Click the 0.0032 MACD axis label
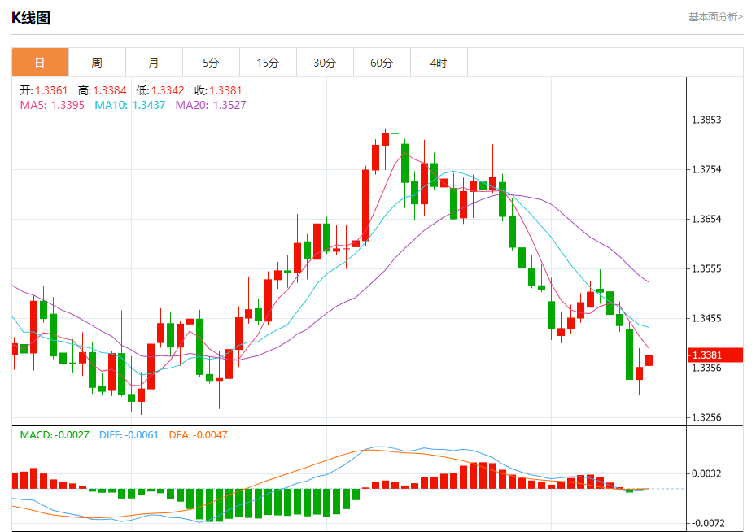The height and width of the screenshot is (532, 756). [706, 473]
